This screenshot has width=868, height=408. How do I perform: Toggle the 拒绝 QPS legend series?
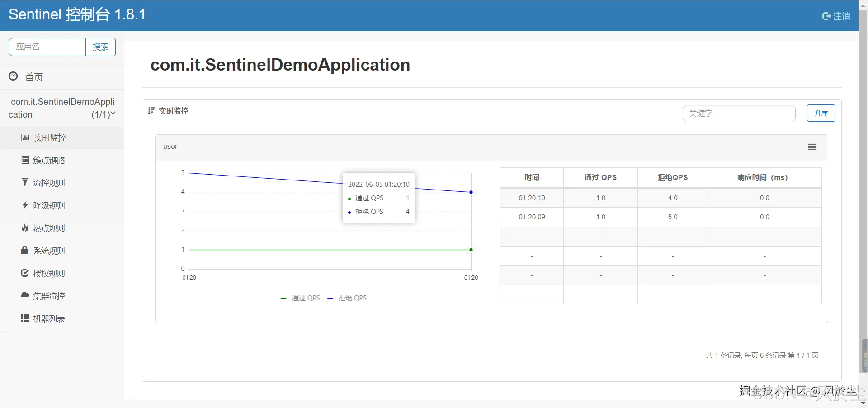click(347, 298)
